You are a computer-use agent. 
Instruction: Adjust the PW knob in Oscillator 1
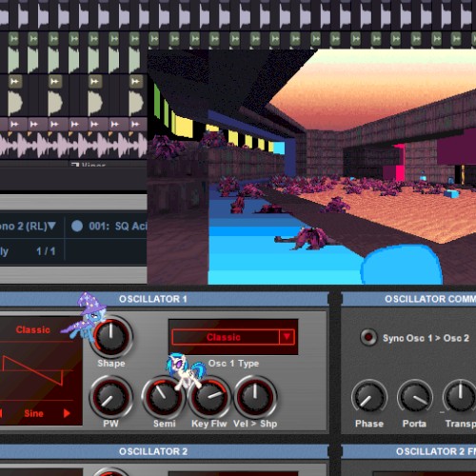point(110,397)
